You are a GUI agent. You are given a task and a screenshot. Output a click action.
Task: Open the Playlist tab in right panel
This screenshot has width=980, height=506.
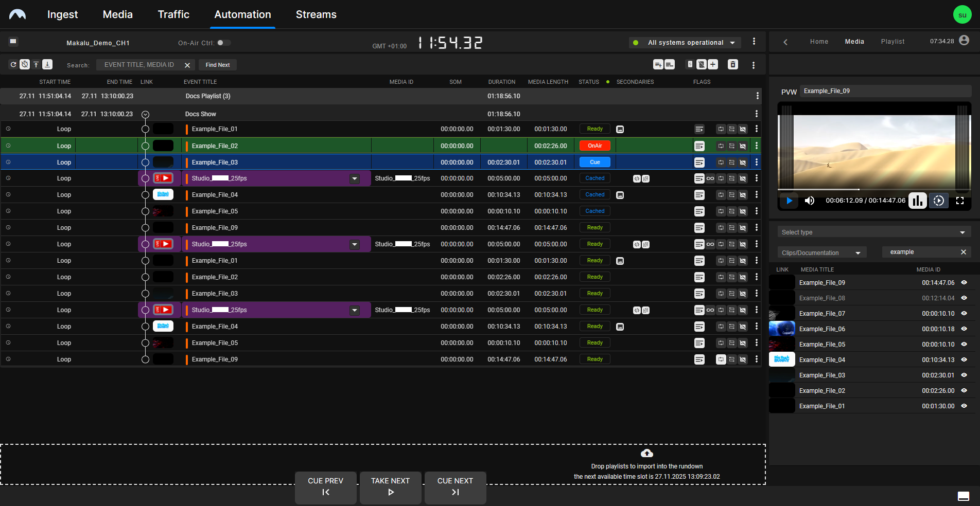tap(892, 42)
